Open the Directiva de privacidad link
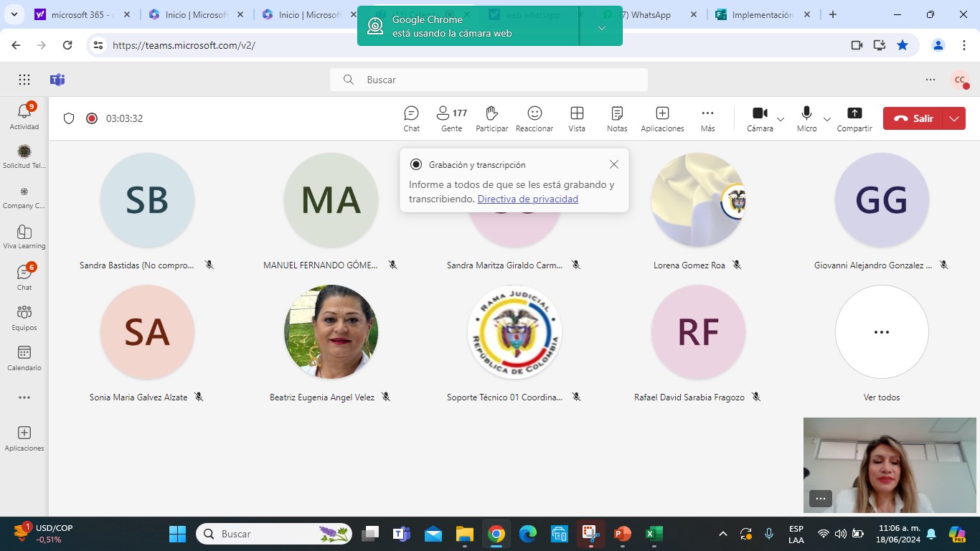 click(x=527, y=199)
